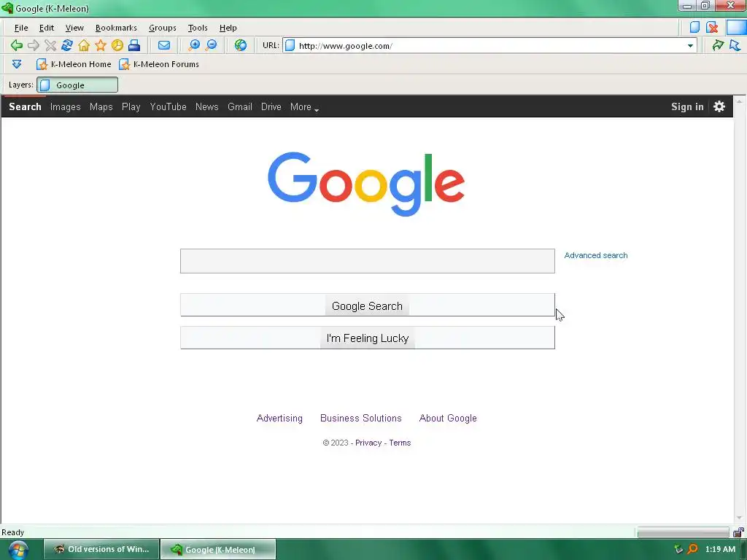The width and height of the screenshot is (747, 560).
Task: Open the Bookmarks menu
Action: pyautogui.click(x=116, y=28)
